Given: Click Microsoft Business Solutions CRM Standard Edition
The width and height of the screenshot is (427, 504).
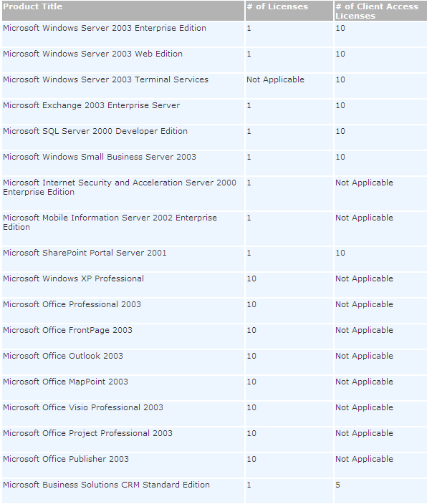Looking at the screenshot, I should [x=106, y=485].
